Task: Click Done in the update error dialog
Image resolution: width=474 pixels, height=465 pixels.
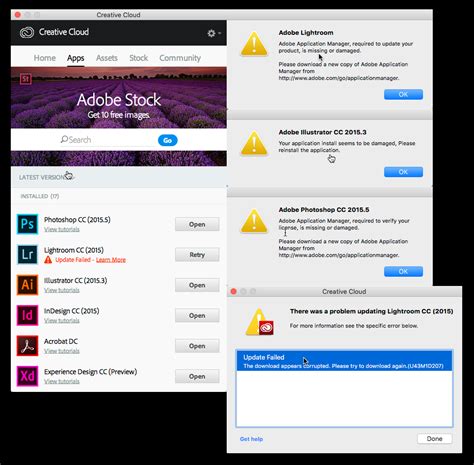Action: [x=434, y=439]
